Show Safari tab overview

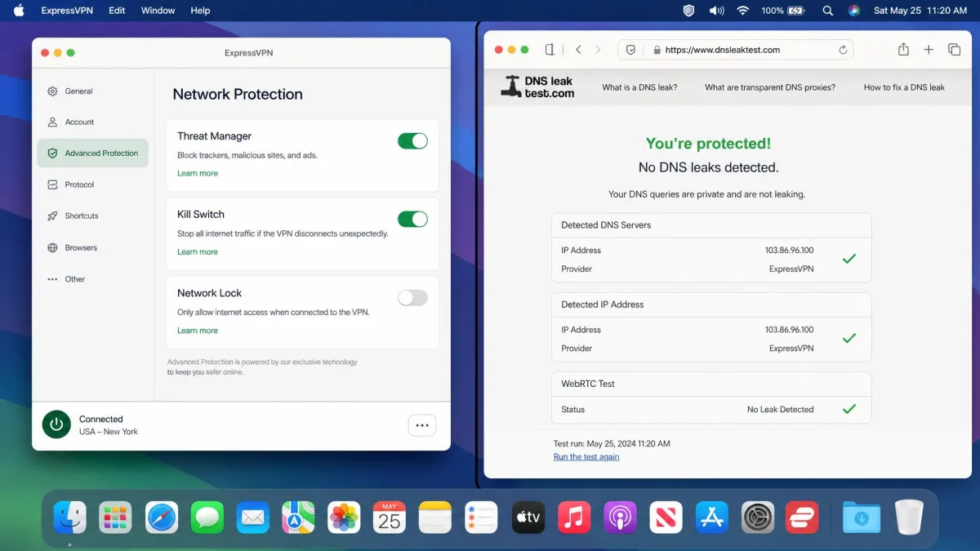(954, 50)
